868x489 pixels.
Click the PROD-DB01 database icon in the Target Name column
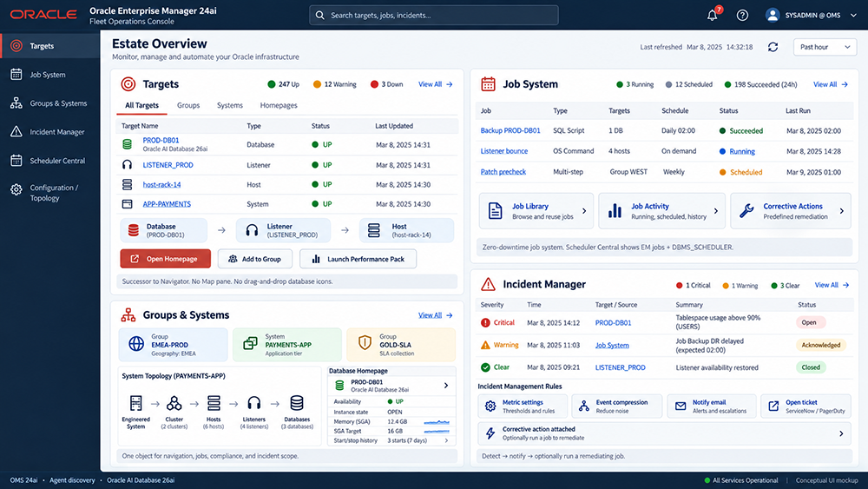(x=128, y=144)
